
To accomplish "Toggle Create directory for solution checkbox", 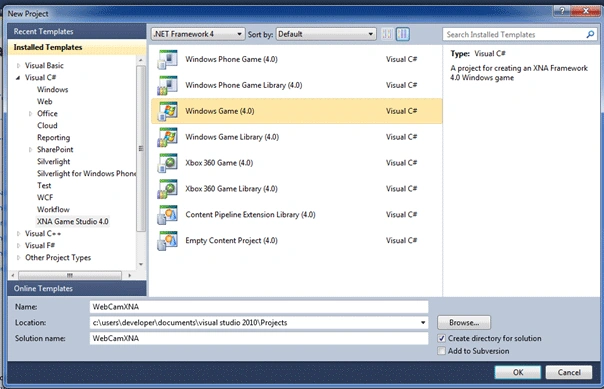I will click(x=442, y=339).
